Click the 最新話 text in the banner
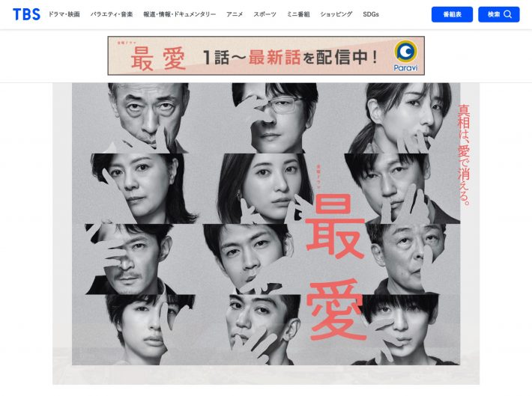Image resolution: width=532 pixels, height=396 pixels. pos(274,57)
